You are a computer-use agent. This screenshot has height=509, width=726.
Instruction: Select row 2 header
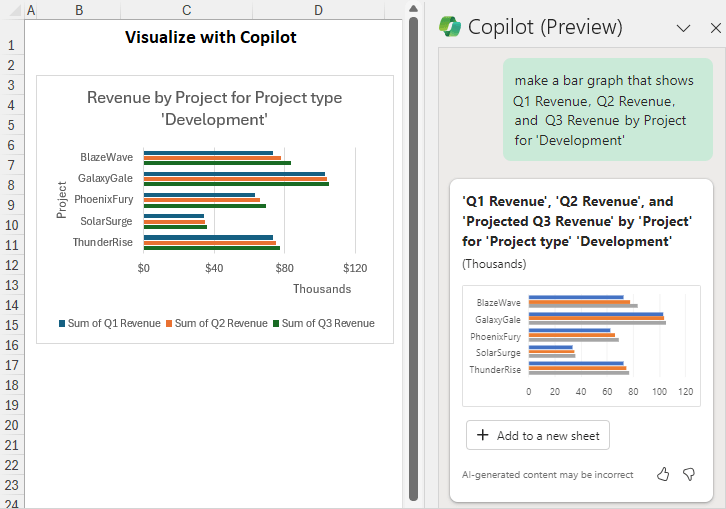(12, 65)
